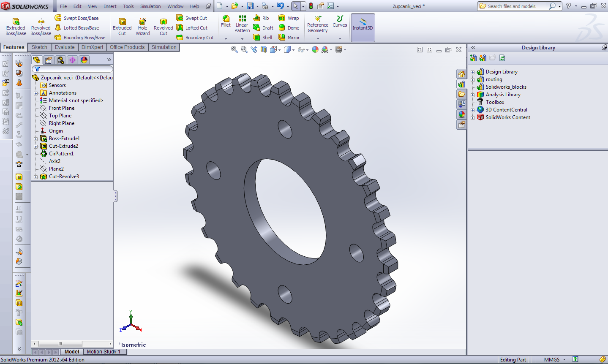
Task: Click the Extruded Boss/Base tool
Action: pyautogui.click(x=16, y=26)
